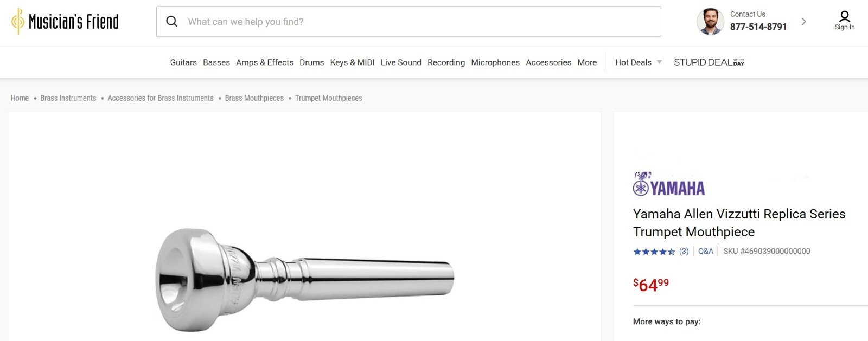
Task: Open the Stupid Deal of the Day
Action: tap(709, 62)
